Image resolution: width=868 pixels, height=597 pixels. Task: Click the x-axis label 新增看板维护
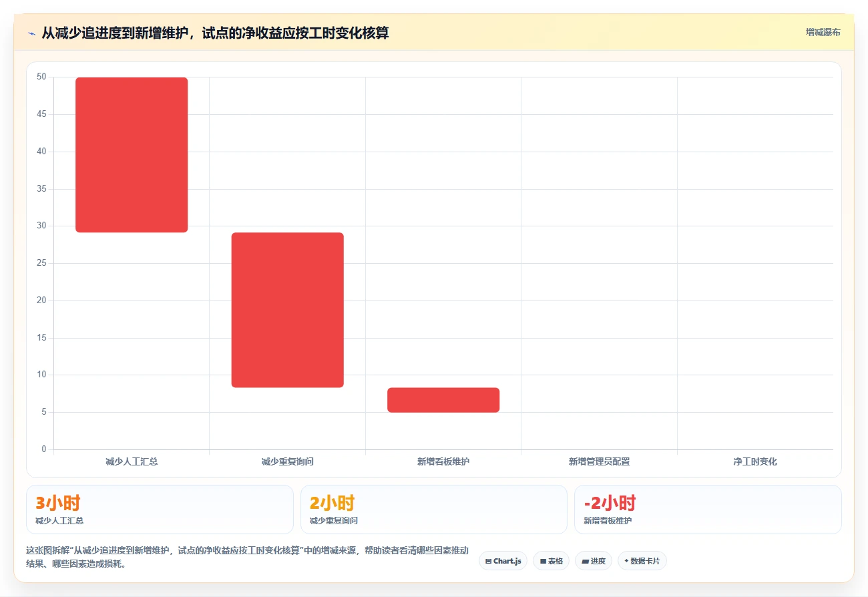pyautogui.click(x=443, y=461)
